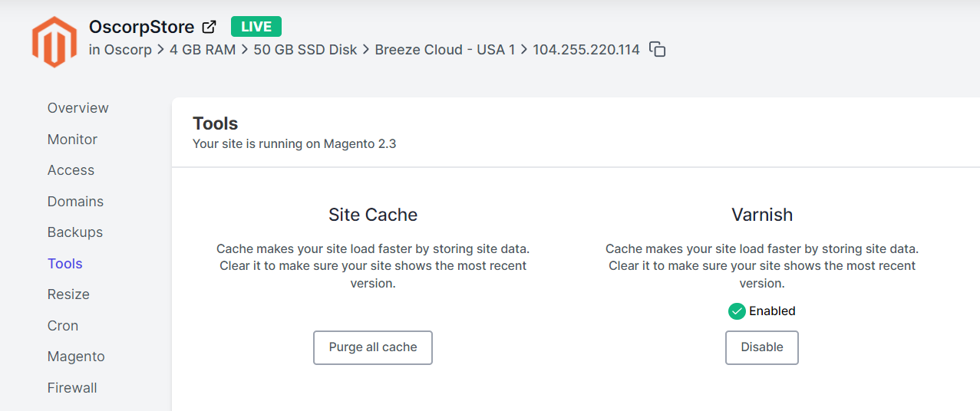Viewport: 980px width, 411px height.
Task: Open the Overview section
Action: 78,108
